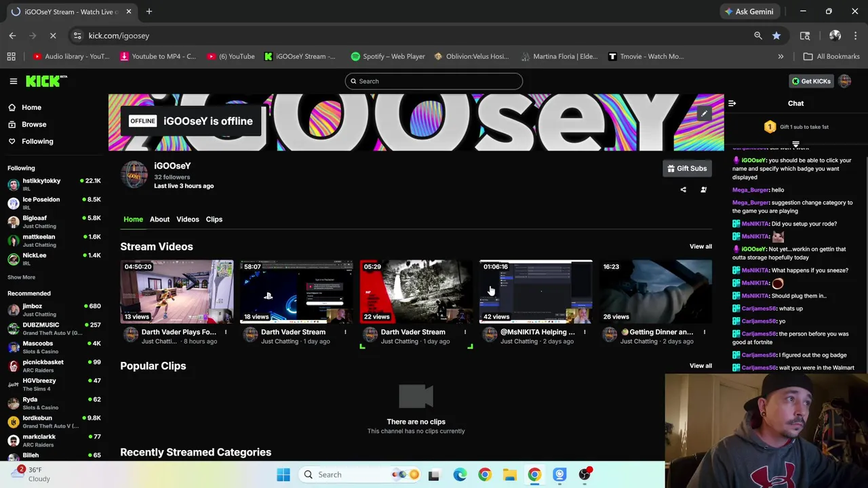Expand the chat leaderboard chevron
The width and height of the screenshot is (868, 488).
click(x=796, y=144)
